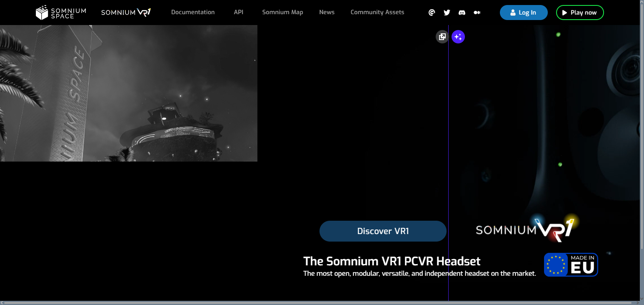Go to the API page

[x=239, y=12]
